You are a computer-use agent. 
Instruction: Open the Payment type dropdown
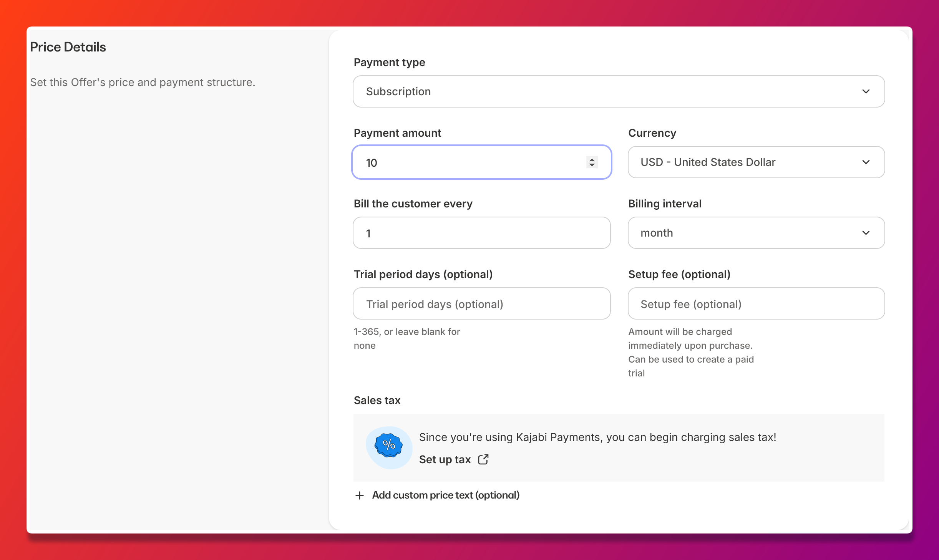coord(619,91)
